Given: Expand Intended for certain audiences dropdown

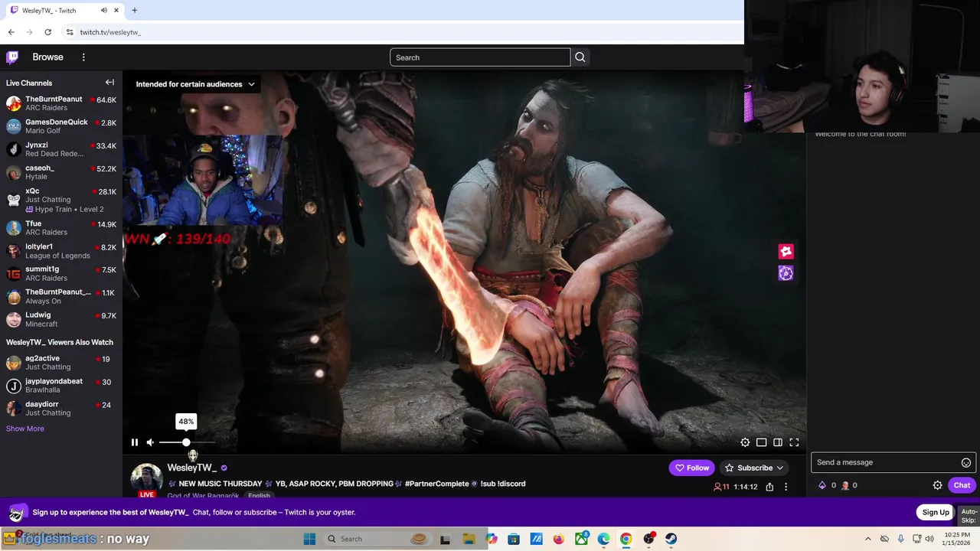Looking at the screenshot, I should (x=195, y=84).
